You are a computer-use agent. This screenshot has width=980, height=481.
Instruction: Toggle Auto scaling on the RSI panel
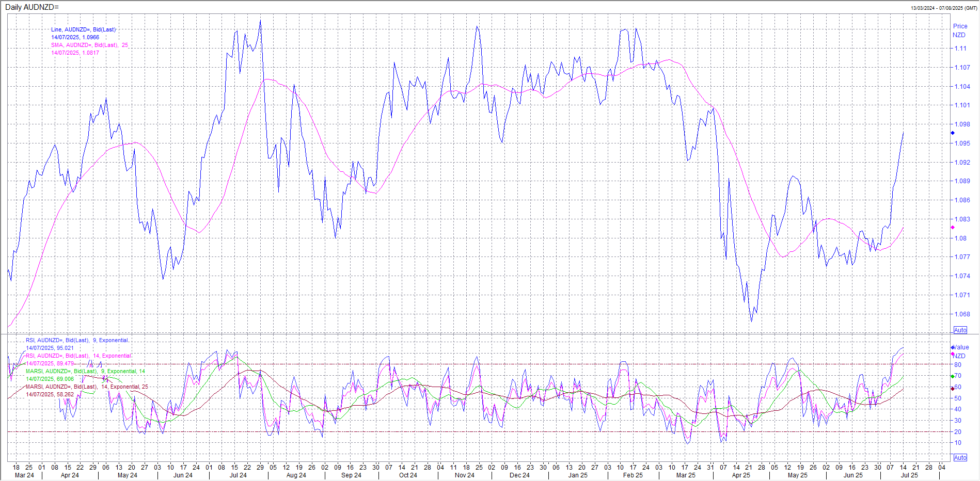click(x=960, y=458)
